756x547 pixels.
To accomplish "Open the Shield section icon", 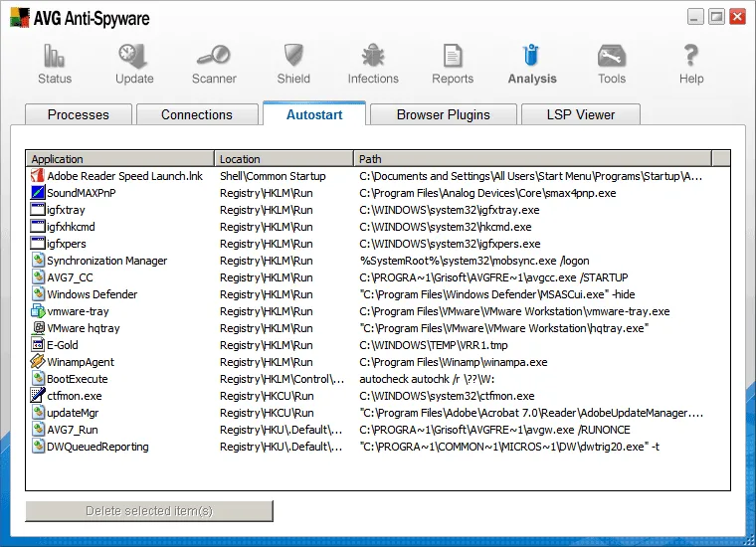I will point(293,55).
